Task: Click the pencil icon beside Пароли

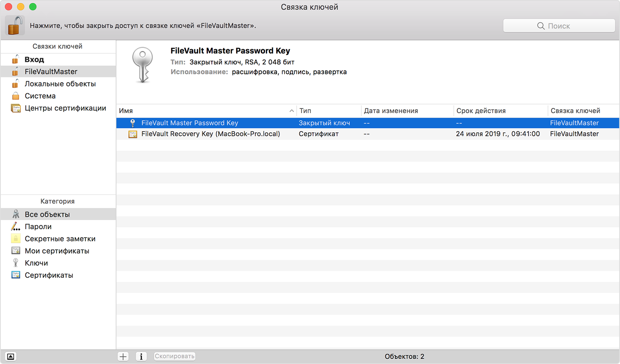Action: pyautogui.click(x=15, y=227)
